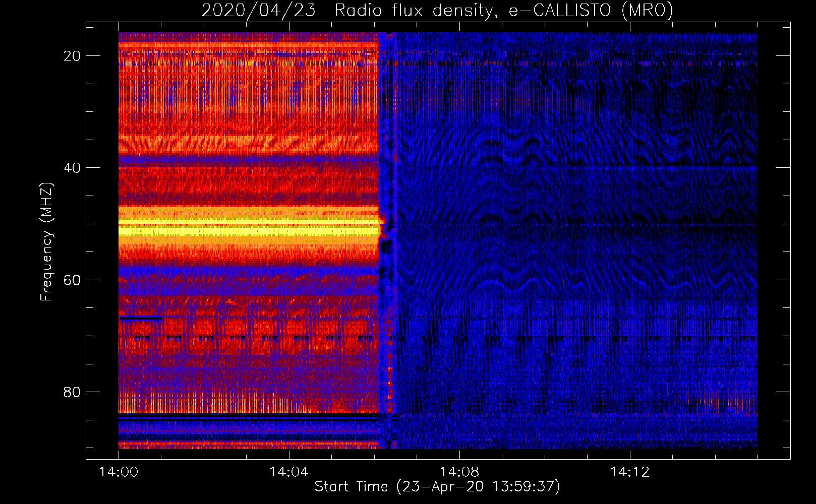Image resolution: width=816 pixels, height=504 pixels.
Task: Click the black horizontal line near 84 MHz
Action: pos(249,416)
